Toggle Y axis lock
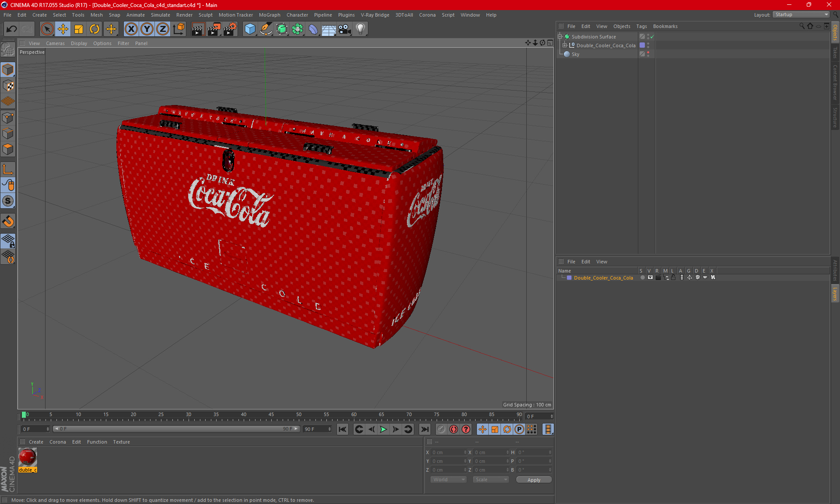This screenshot has width=840, height=504. (147, 29)
